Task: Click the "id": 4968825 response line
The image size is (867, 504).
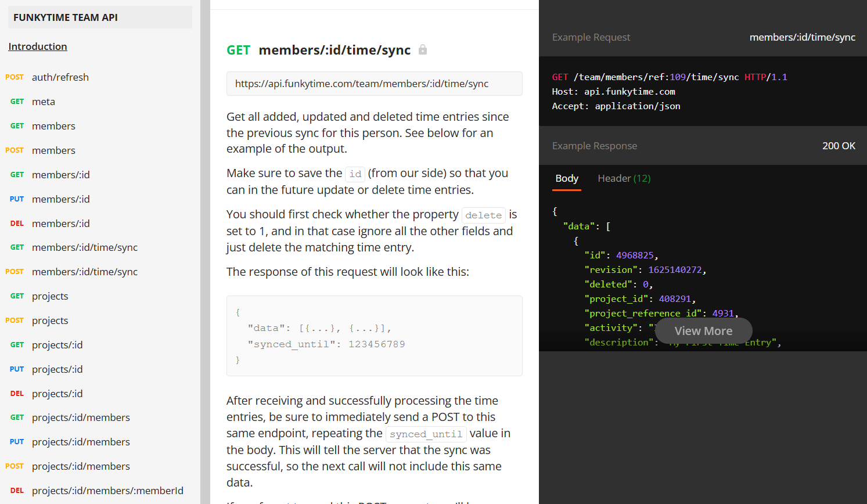Action: point(621,255)
